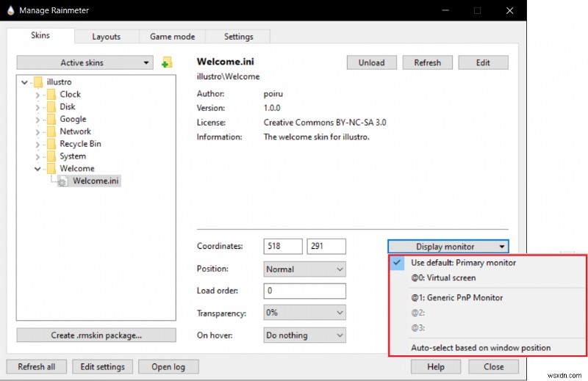
Task: Click the Help button
Action: [436, 366]
